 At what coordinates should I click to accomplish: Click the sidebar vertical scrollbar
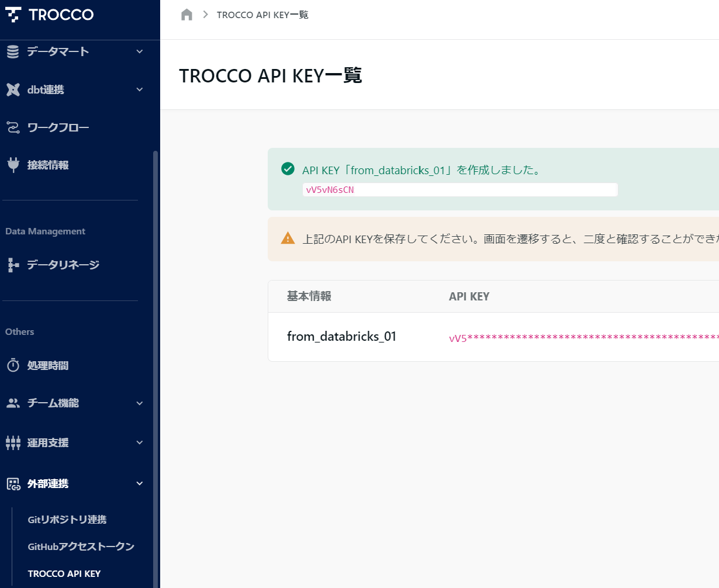point(155,368)
